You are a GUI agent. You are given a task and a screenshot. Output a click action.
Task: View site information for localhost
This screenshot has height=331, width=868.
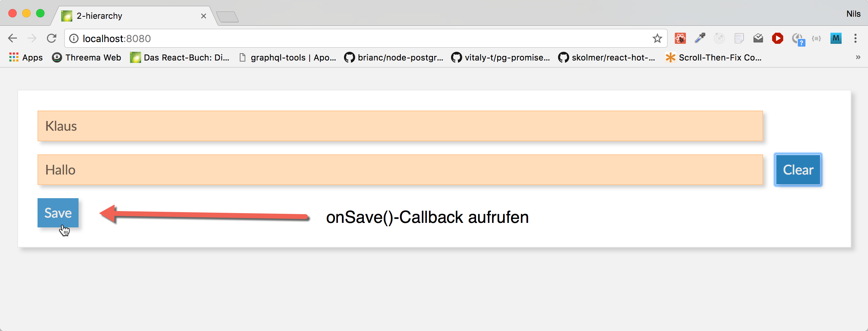(74, 38)
